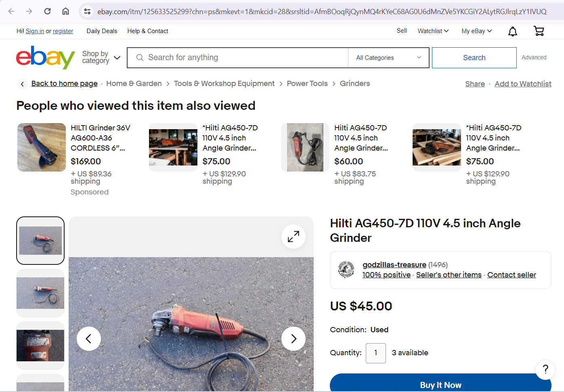The height and width of the screenshot is (392, 564).
Task: Click the eBay logo
Action: (x=45, y=57)
